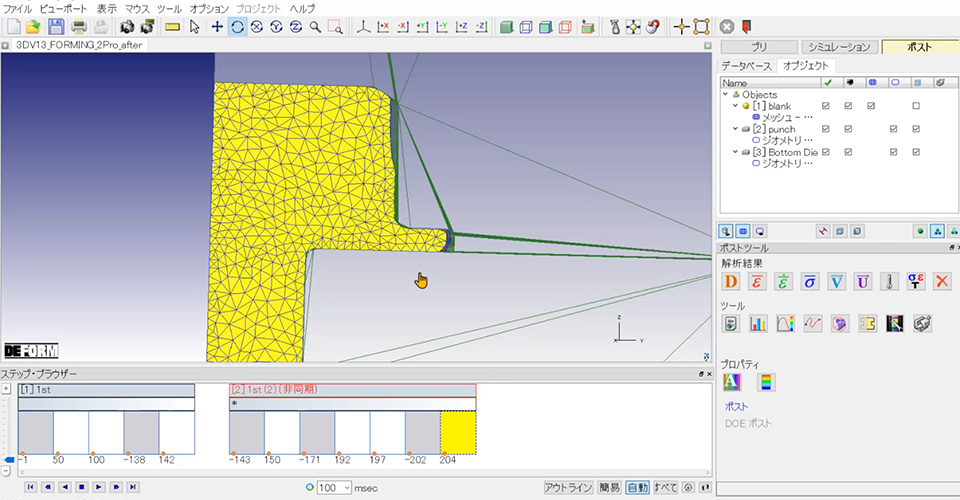Create a new file from toolbar
The width and height of the screenshot is (960, 500).
click(x=14, y=27)
